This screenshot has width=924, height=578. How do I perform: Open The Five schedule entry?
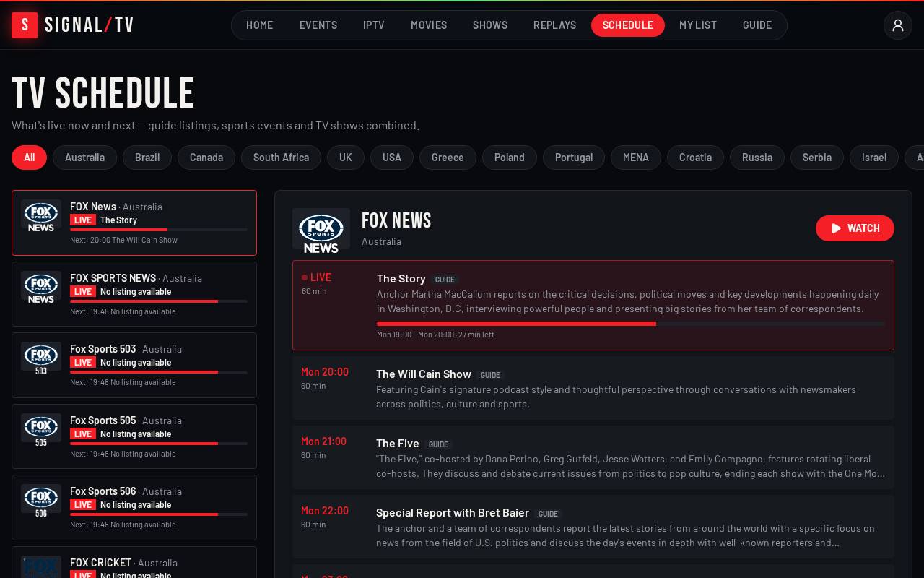click(593, 457)
